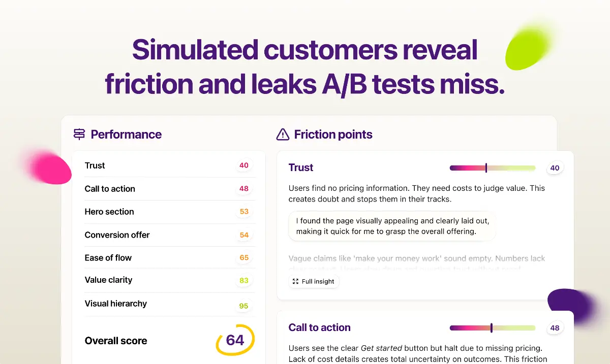Click the 95 score badge for Visual hierarchy
Screen dimensions: 610x364
[244, 306]
